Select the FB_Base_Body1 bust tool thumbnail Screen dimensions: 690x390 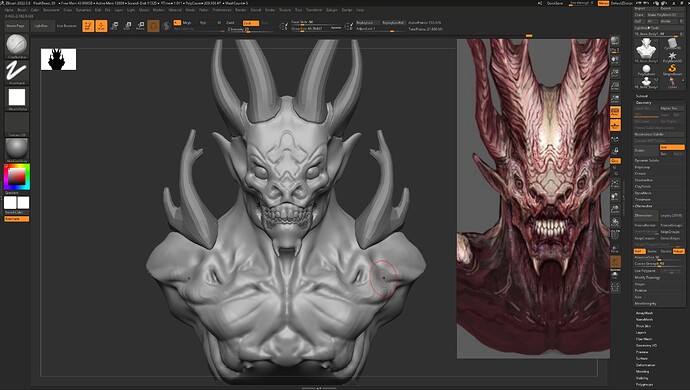pos(646,49)
